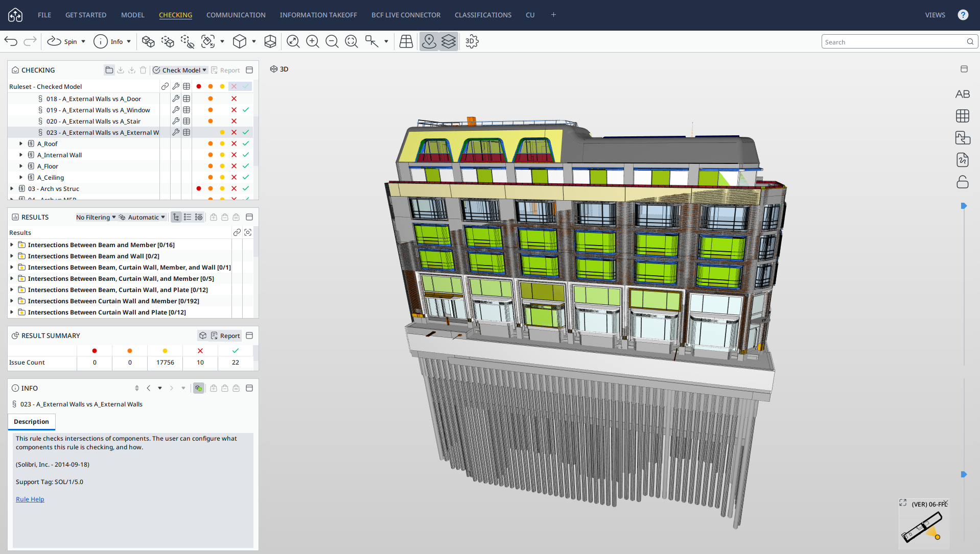Image resolution: width=980 pixels, height=554 pixels.
Task: Open rulesets with the folder icon in Checking
Action: pos(109,70)
